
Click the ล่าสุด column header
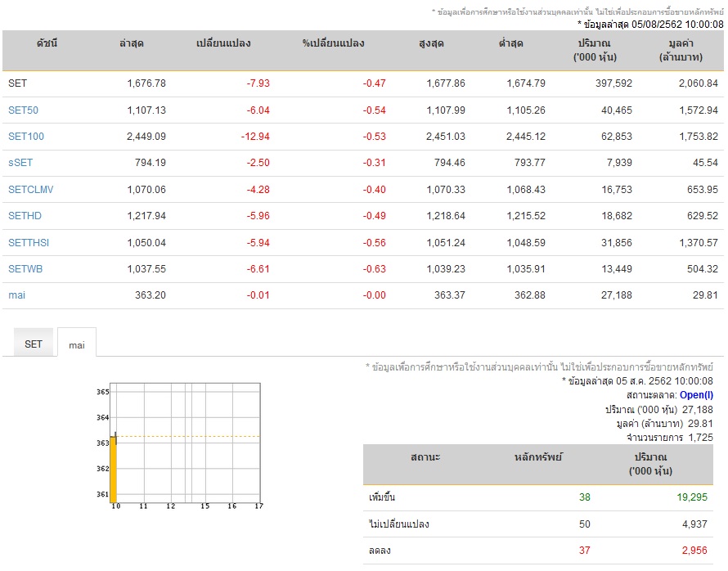click(132, 43)
